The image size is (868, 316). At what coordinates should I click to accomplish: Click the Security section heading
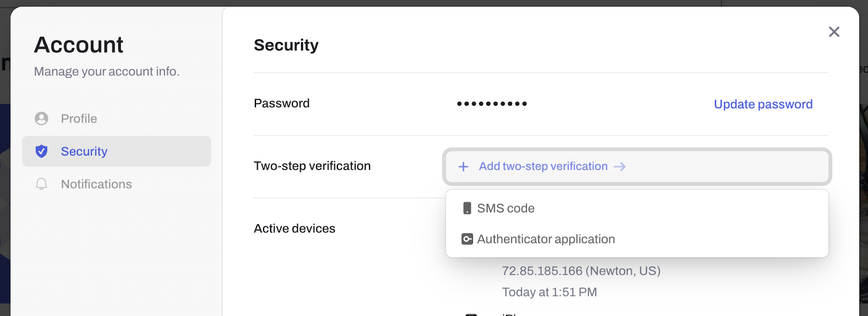click(286, 45)
